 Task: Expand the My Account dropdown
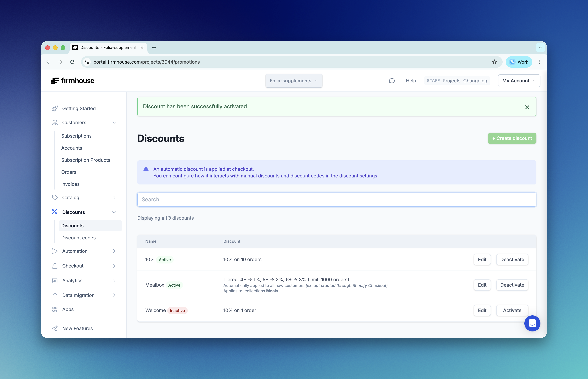(x=519, y=81)
